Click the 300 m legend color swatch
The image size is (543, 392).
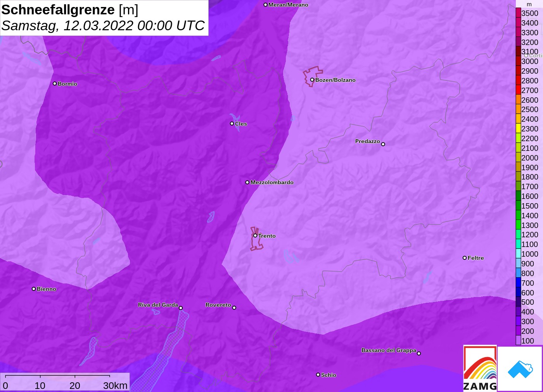[518, 321]
